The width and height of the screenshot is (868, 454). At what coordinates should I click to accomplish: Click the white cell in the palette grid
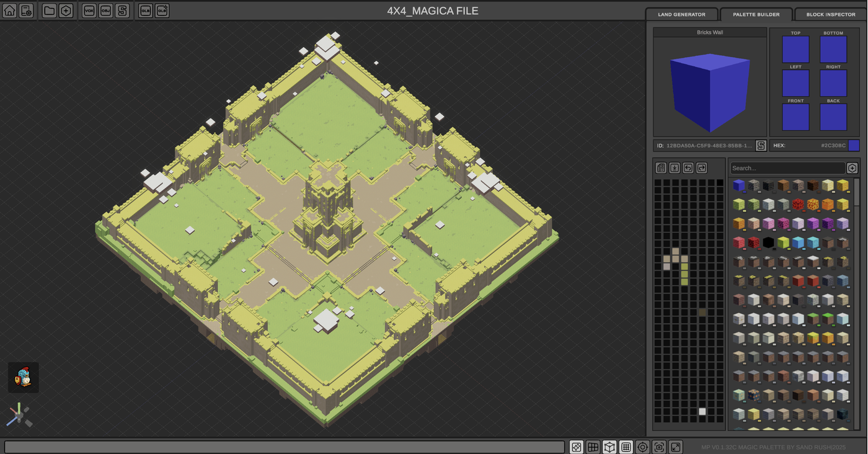tap(702, 411)
